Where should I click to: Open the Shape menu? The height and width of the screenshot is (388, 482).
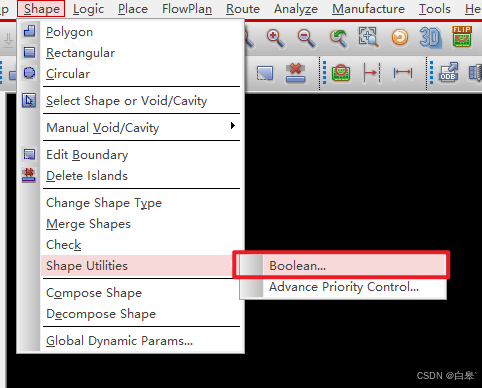coord(41,9)
